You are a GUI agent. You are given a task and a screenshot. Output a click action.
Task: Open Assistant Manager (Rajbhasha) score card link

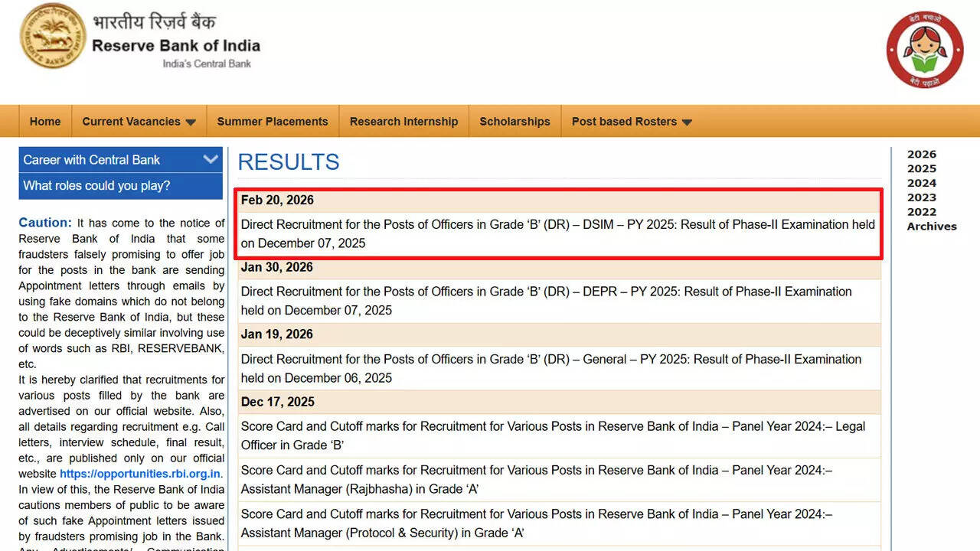[536, 479]
